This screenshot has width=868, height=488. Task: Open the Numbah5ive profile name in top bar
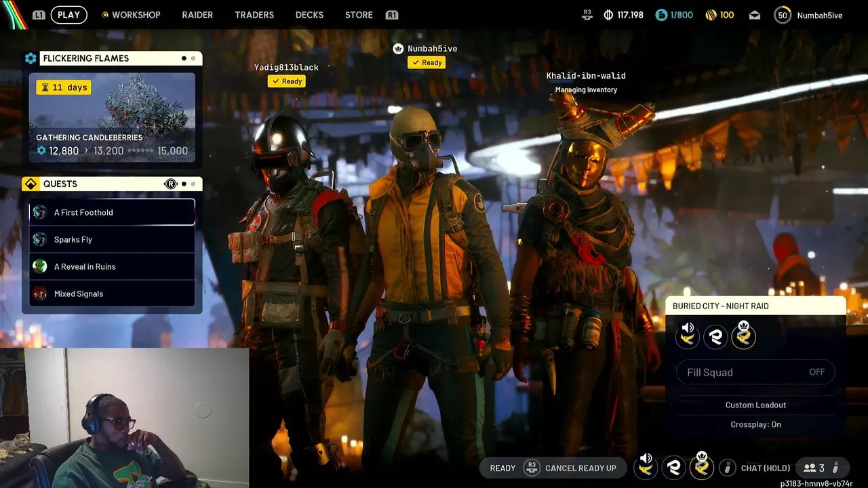819,15
